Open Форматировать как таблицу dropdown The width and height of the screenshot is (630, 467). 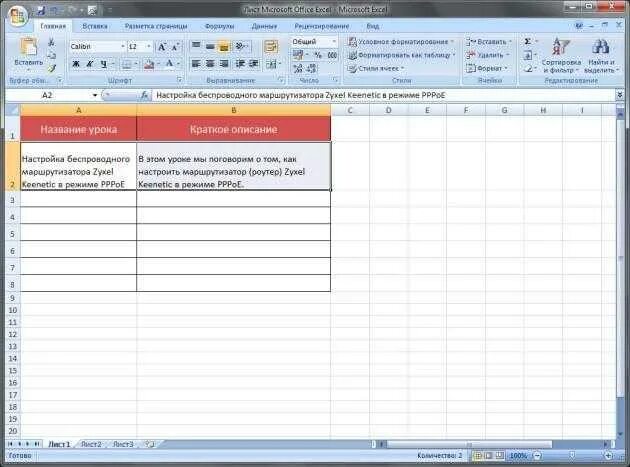tap(402, 55)
